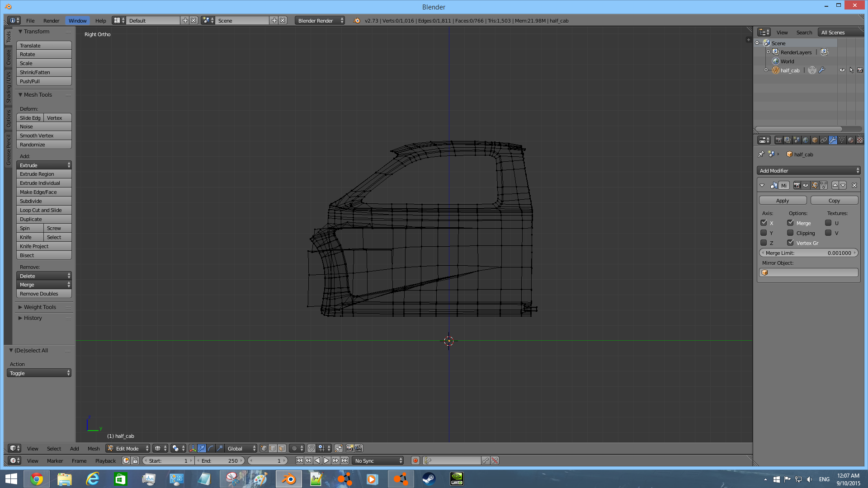The height and width of the screenshot is (488, 868).
Task: Click the OpenGL render image camera icon
Action: 349,448
